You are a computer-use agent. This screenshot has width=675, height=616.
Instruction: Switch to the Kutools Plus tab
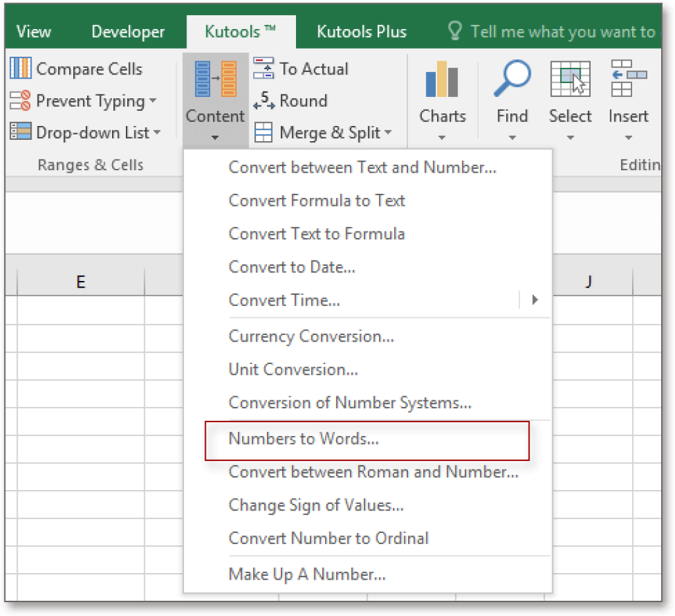[361, 31]
